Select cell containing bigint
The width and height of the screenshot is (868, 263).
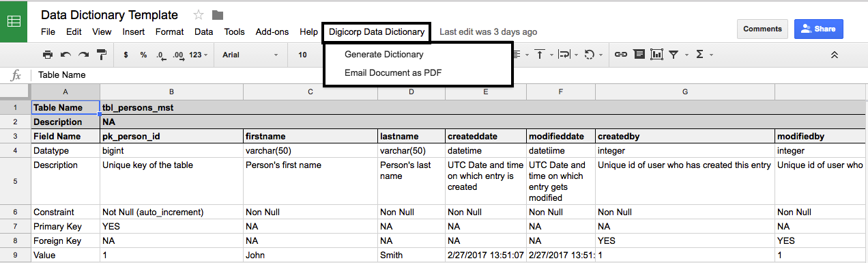point(171,150)
